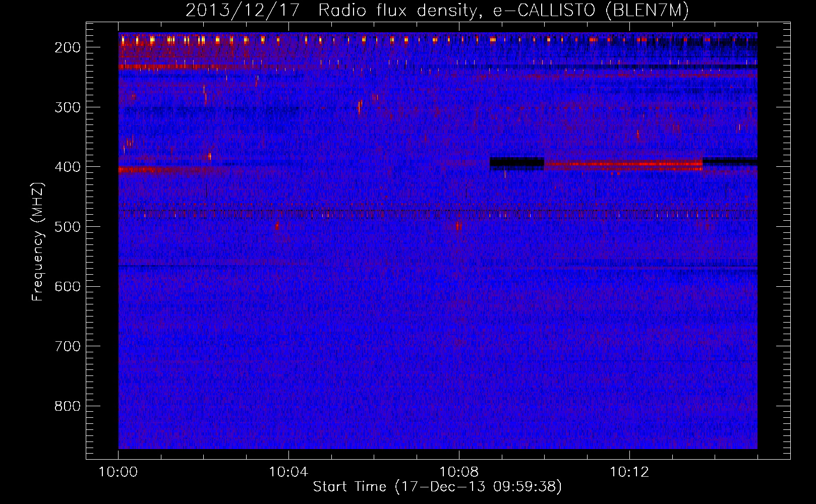Click the 300 frequency tick label

pyautogui.click(x=68, y=107)
